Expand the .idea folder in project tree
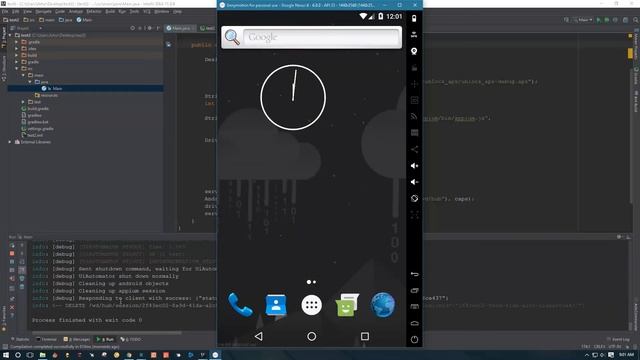This screenshot has height=360, width=640. click(x=17, y=49)
